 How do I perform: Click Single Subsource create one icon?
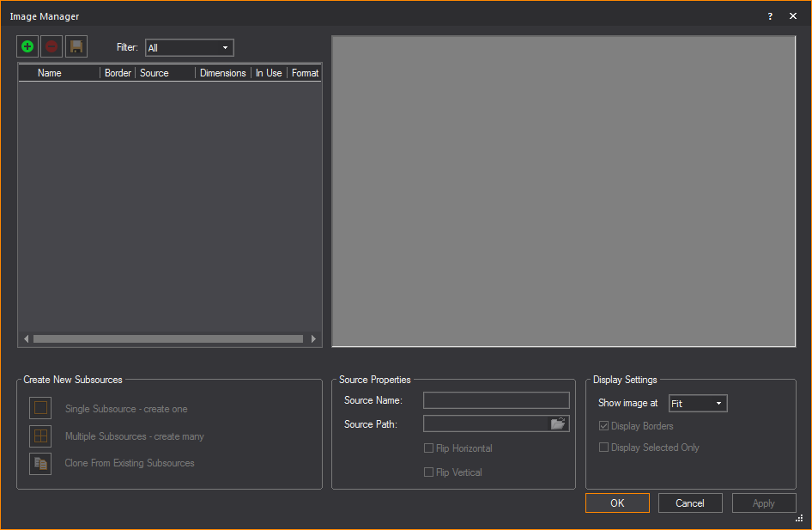click(x=40, y=409)
